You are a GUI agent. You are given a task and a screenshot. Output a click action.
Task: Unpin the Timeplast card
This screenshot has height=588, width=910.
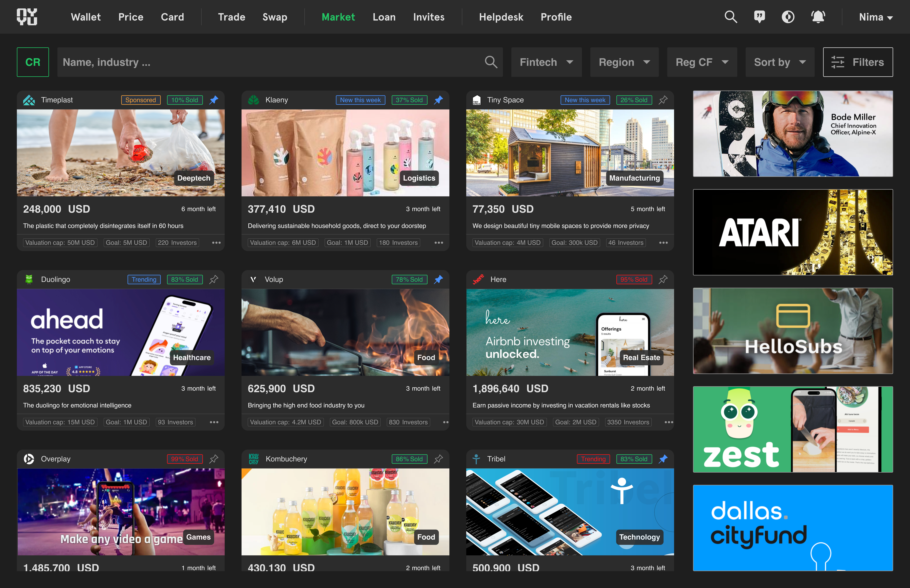214,100
